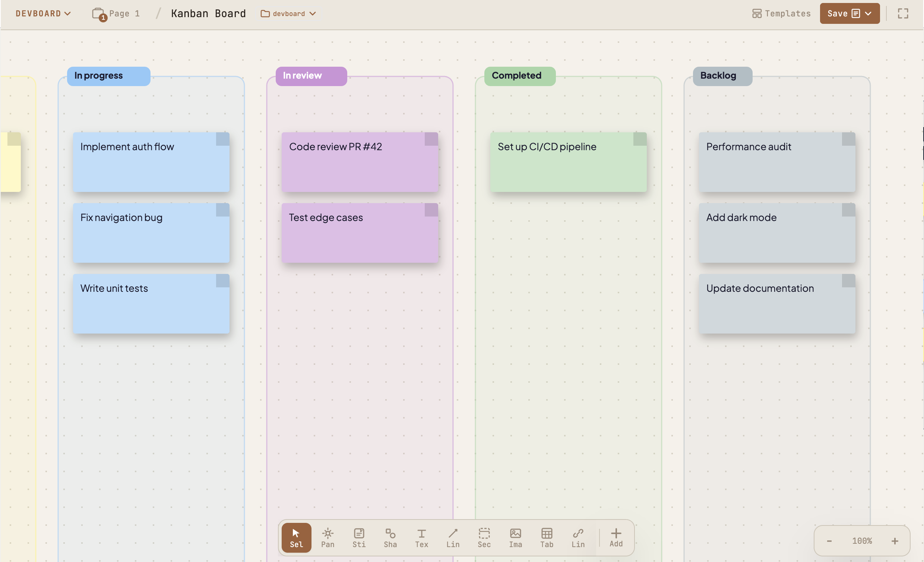Select the Table tool
The height and width of the screenshot is (562, 924).
pyautogui.click(x=547, y=538)
